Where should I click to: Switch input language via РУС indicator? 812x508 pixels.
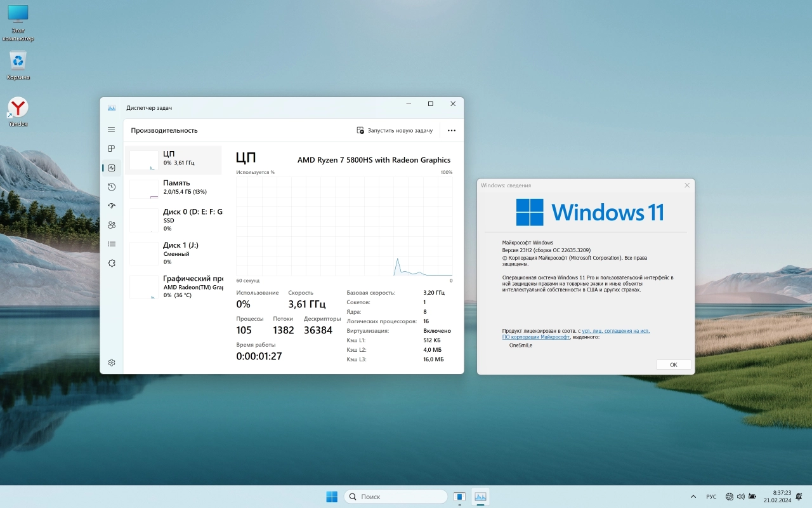[x=711, y=497]
